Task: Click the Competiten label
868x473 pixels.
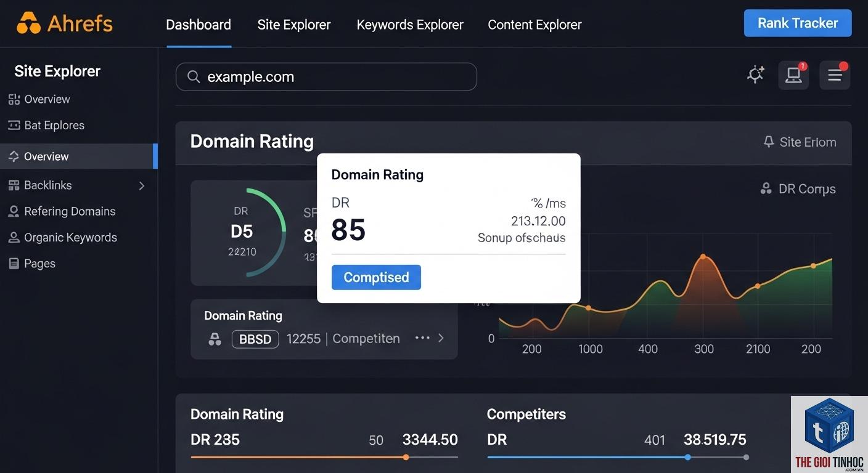Action: pos(366,339)
